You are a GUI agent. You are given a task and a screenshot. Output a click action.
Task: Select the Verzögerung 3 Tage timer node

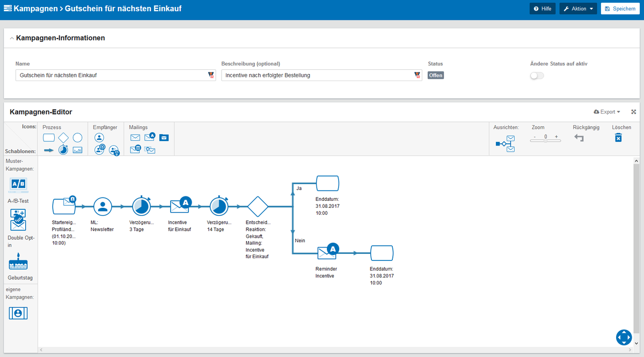coord(141,205)
